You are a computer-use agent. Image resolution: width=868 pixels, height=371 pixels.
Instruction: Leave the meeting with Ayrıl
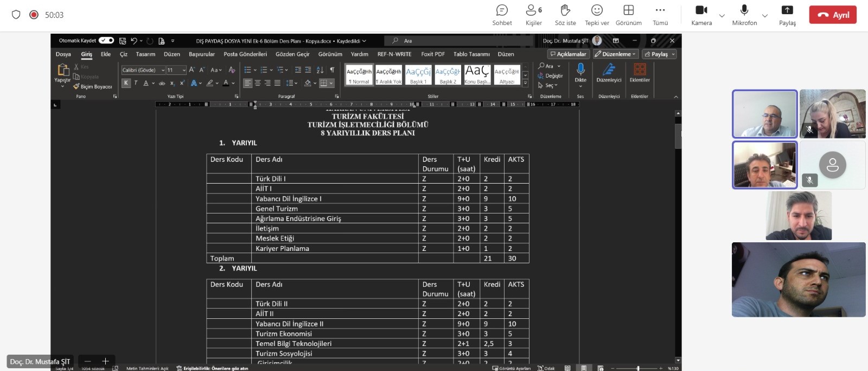(833, 15)
